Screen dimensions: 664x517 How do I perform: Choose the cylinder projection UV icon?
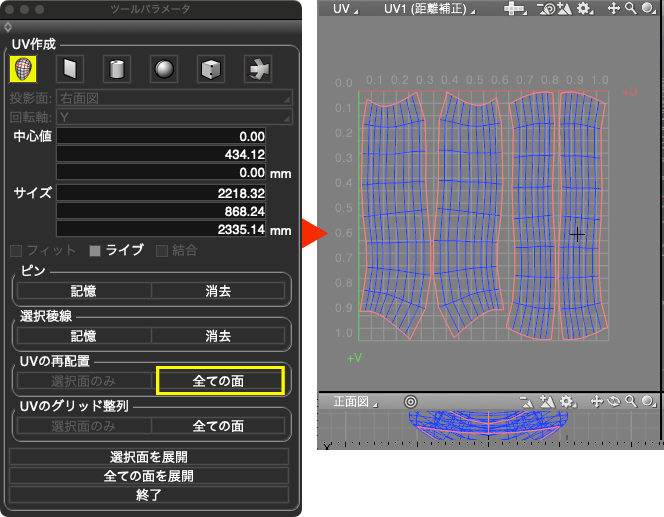(117, 68)
